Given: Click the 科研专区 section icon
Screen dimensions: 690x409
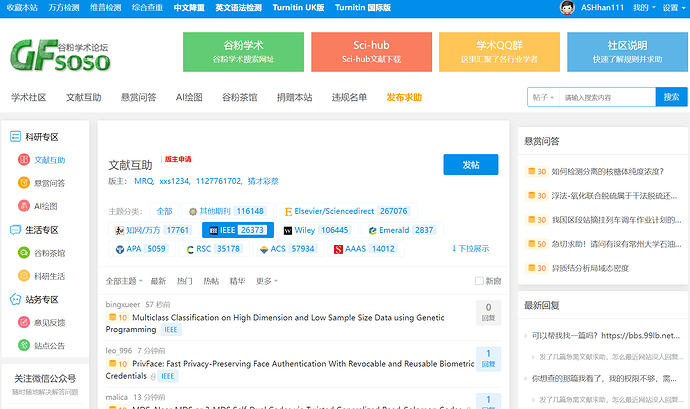Looking at the screenshot, I should [x=15, y=136].
